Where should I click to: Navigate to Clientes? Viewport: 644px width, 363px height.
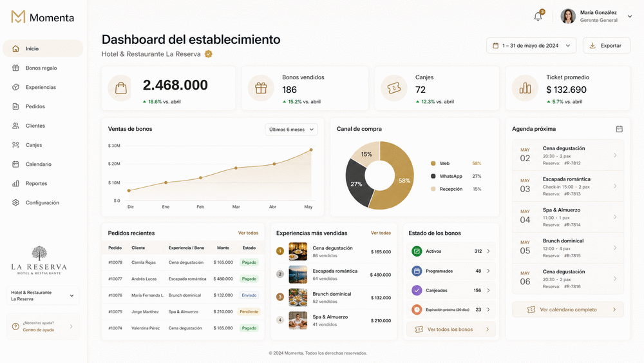point(43,126)
